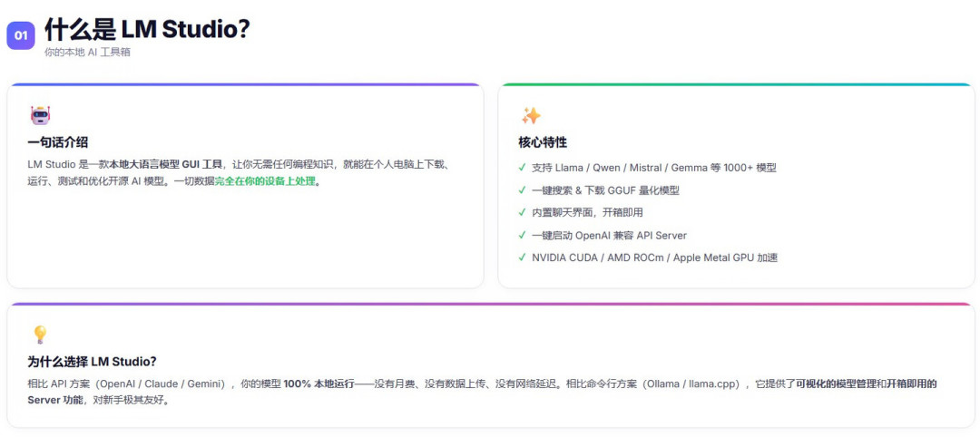Click checkmark beside 内置聊天界面 line
Screen dimensions: 980x437
coord(522,212)
